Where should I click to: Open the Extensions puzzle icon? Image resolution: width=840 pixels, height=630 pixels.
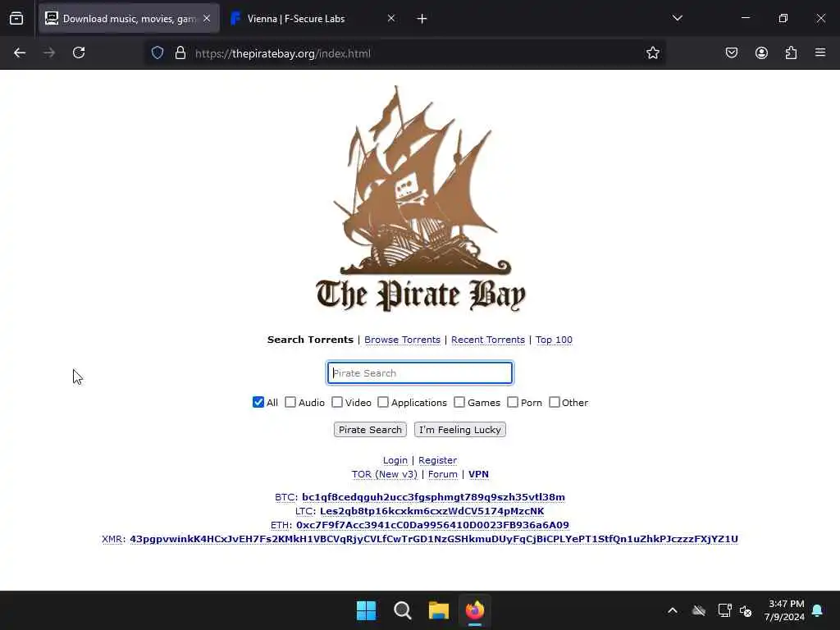791,52
